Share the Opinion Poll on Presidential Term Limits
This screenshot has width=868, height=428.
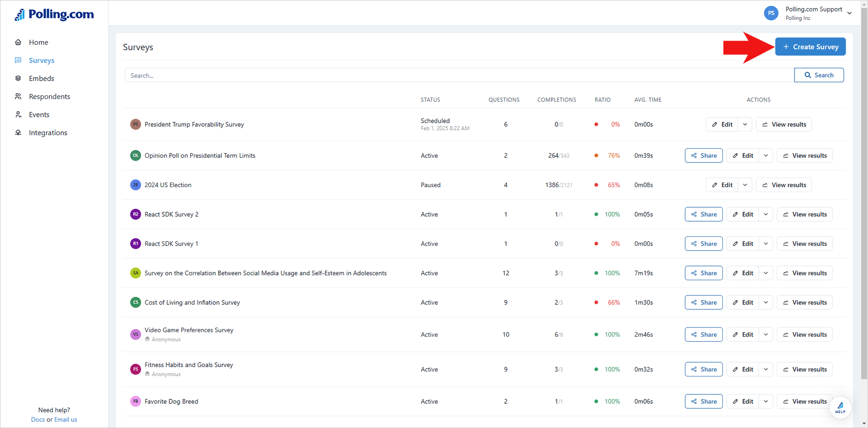click(x=703, y=156)
